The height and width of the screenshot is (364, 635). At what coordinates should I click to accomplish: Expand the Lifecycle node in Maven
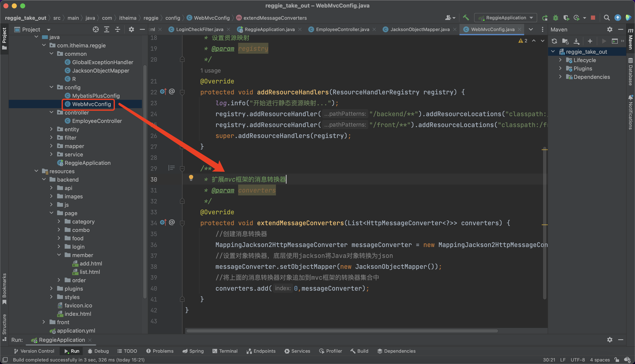[560, 60]
